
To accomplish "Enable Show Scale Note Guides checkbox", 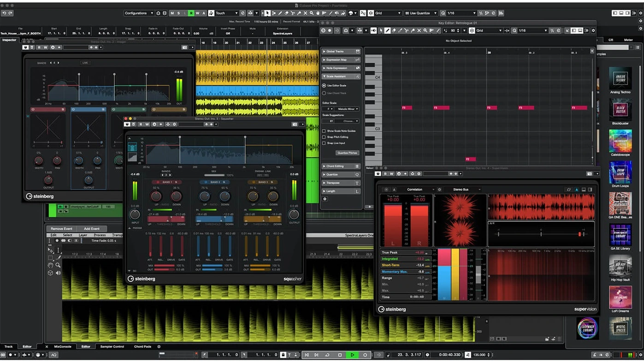I will [324, 131].
